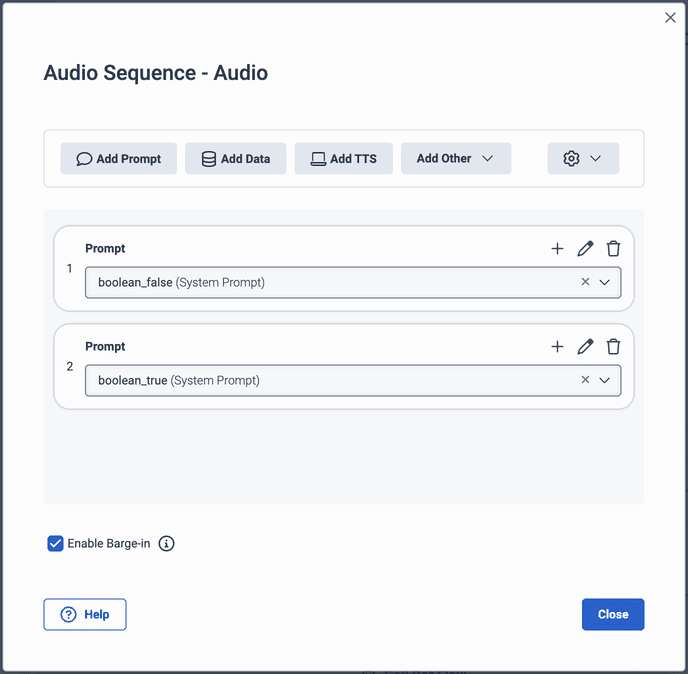Dismiss dialog with top-right X

click(670, 18)
